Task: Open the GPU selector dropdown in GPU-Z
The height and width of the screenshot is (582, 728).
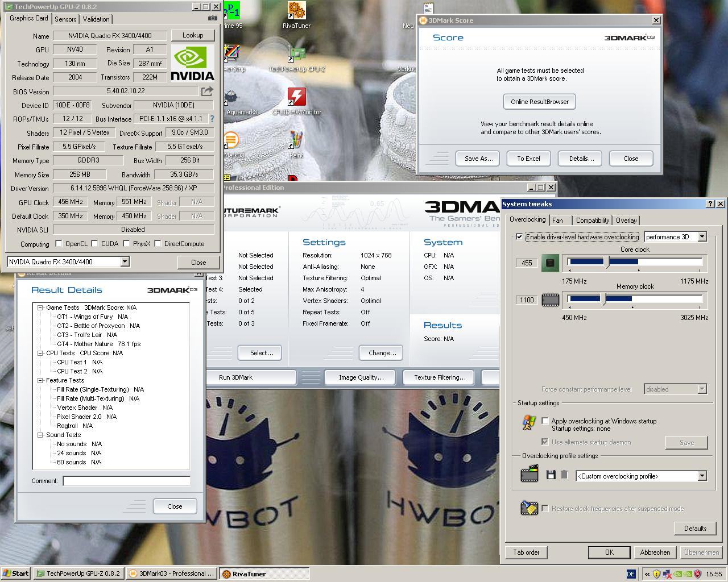Action: [x=125, y=261]
